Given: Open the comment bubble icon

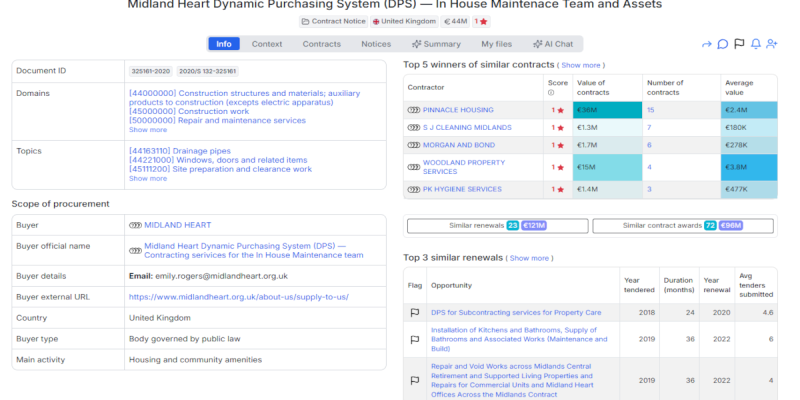Looking at the screenshot, I should point(722,44).
